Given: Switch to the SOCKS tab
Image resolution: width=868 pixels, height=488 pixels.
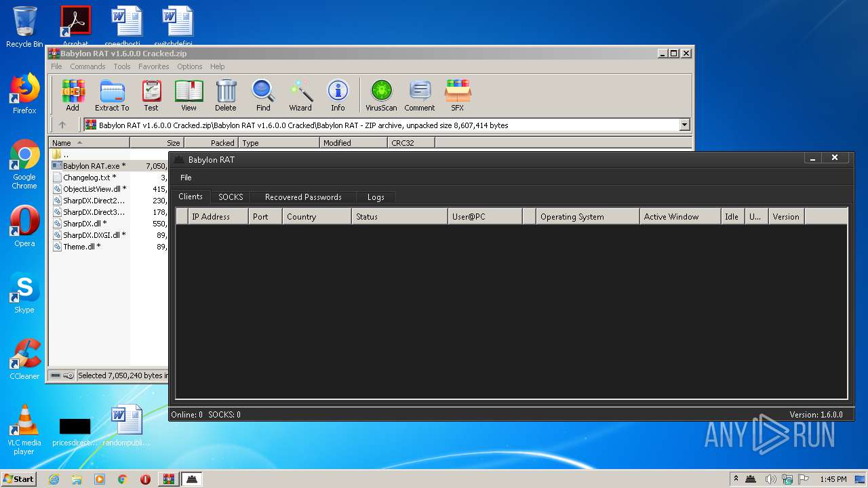Looking at the screenshot, I should [x=231, y=197].
